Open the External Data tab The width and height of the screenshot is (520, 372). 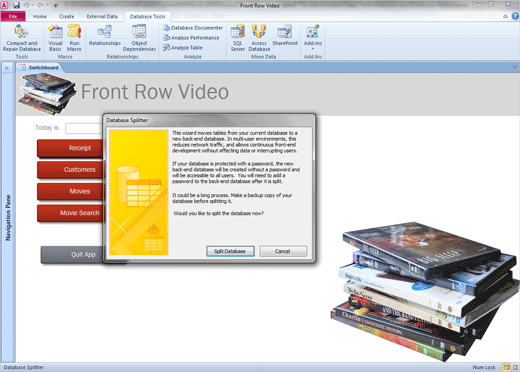click(102, 16)
